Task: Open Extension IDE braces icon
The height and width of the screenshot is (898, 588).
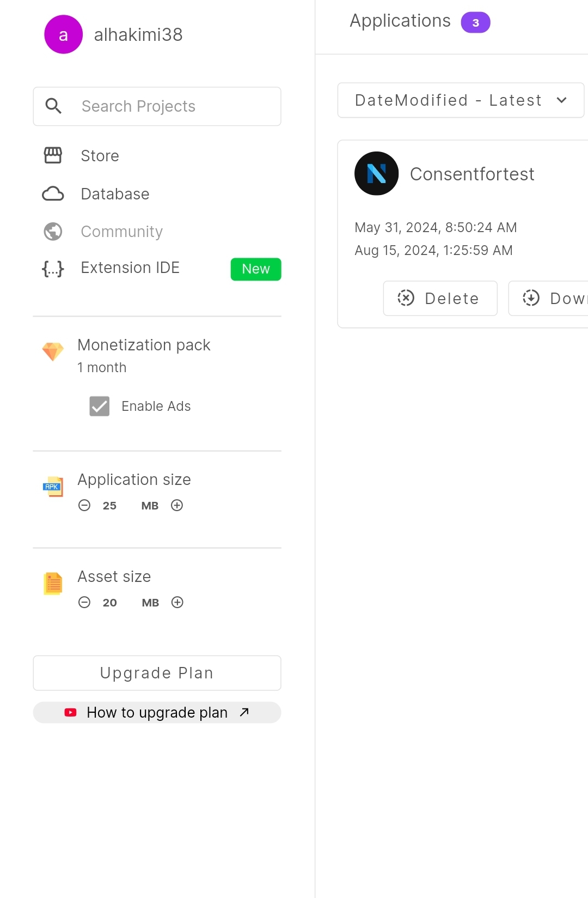Action: [53, 268]
